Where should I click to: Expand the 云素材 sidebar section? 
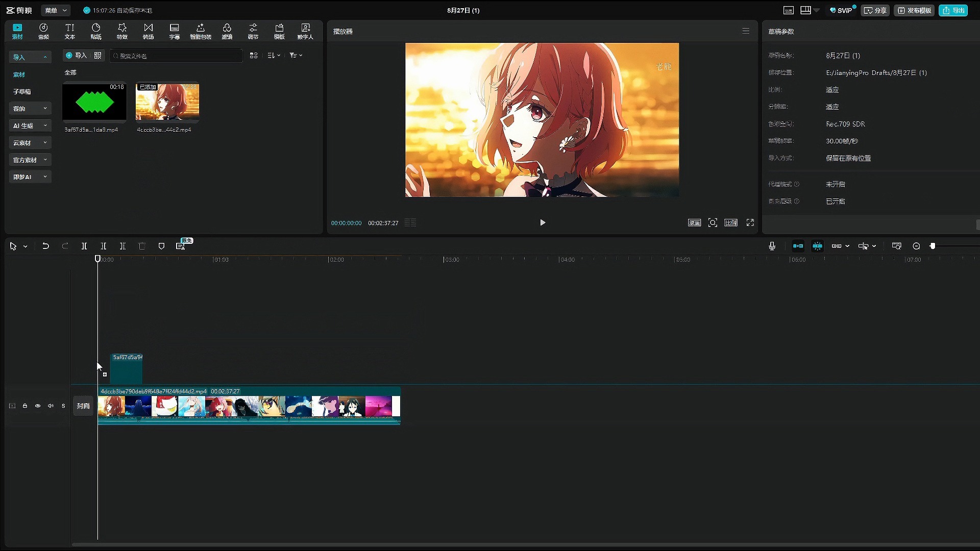click(30, 143)
